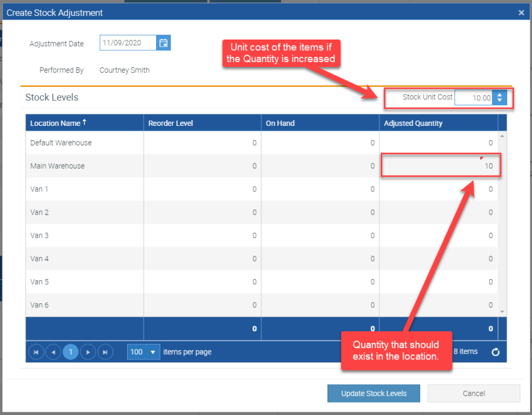
Task: Sort by Location Name column header
Action: (x=85, y=123)
